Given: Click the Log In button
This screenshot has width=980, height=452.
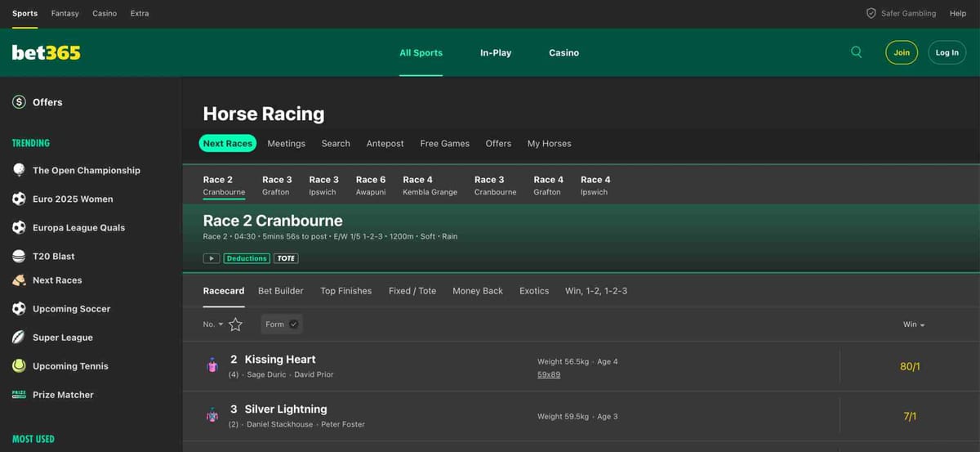Looking at the screenshot, I should click(947, 52).
